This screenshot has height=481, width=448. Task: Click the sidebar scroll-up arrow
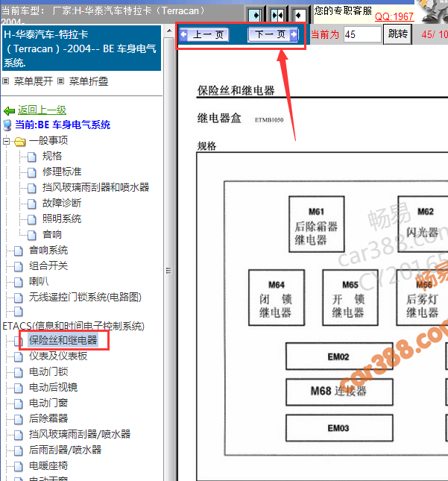click(x=169, y=31)
